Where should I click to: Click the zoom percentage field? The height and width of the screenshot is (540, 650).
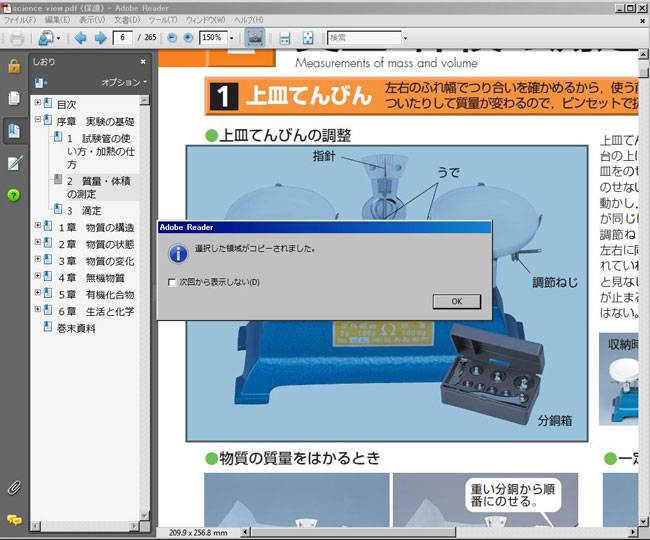[x=213, y=38]
